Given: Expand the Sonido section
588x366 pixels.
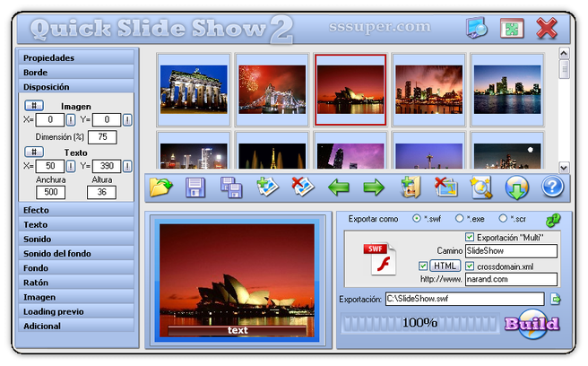Looking at the screenshot, I should [x=76, y=239].
